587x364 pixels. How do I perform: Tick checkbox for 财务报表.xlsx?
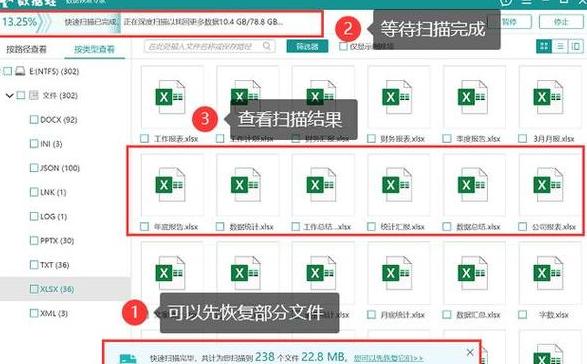(371, 139)
